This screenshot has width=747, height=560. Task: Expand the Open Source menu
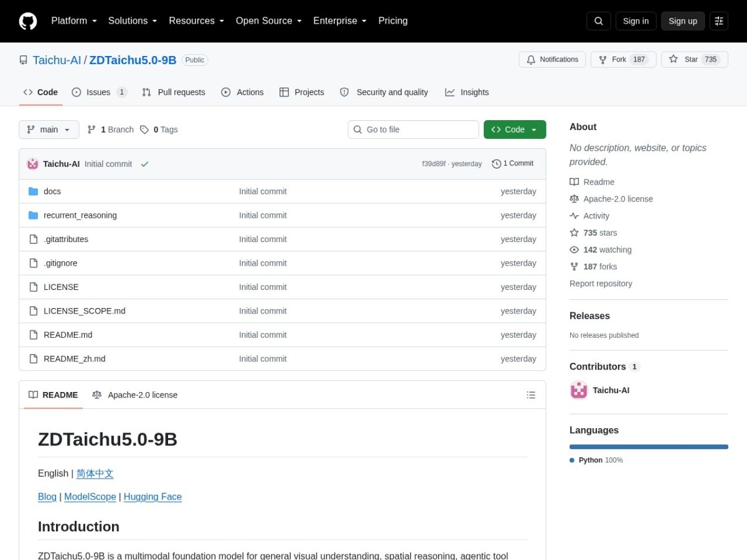269,21
